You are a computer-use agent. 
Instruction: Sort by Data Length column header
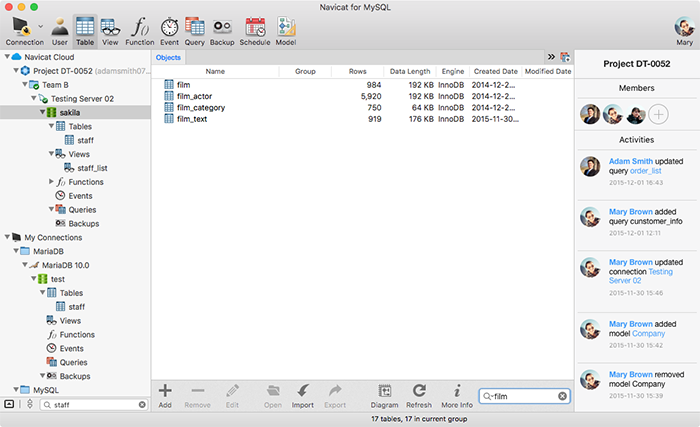pyautogui.click(x=410, y=71)
